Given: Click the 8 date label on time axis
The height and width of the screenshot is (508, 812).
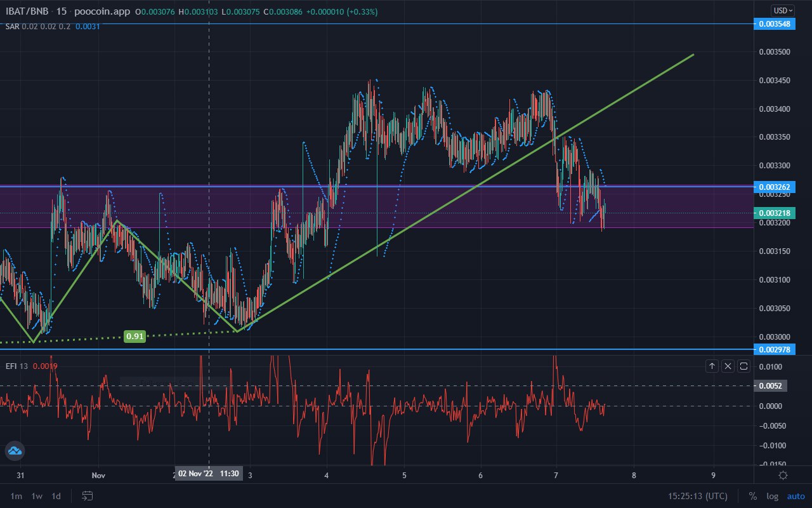Looking at the screenshot, I should 634,475.
